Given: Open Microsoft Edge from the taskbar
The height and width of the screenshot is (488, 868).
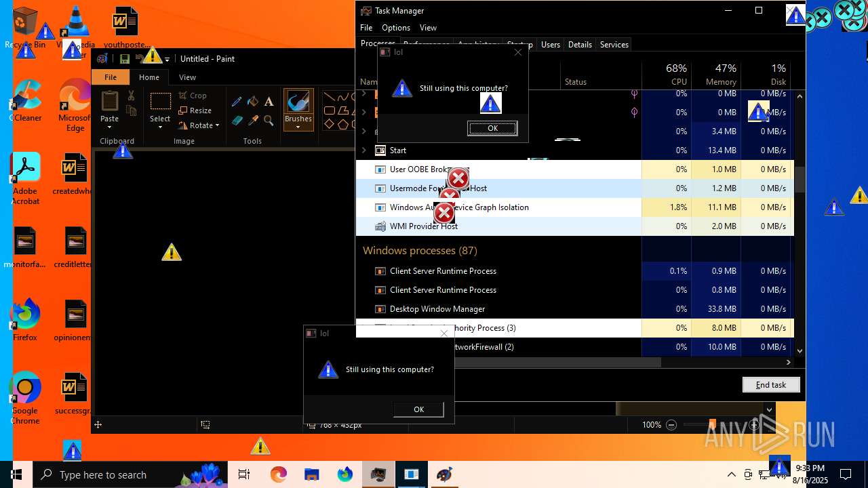Looking at the screenshot, I should [x=279, y=474].
